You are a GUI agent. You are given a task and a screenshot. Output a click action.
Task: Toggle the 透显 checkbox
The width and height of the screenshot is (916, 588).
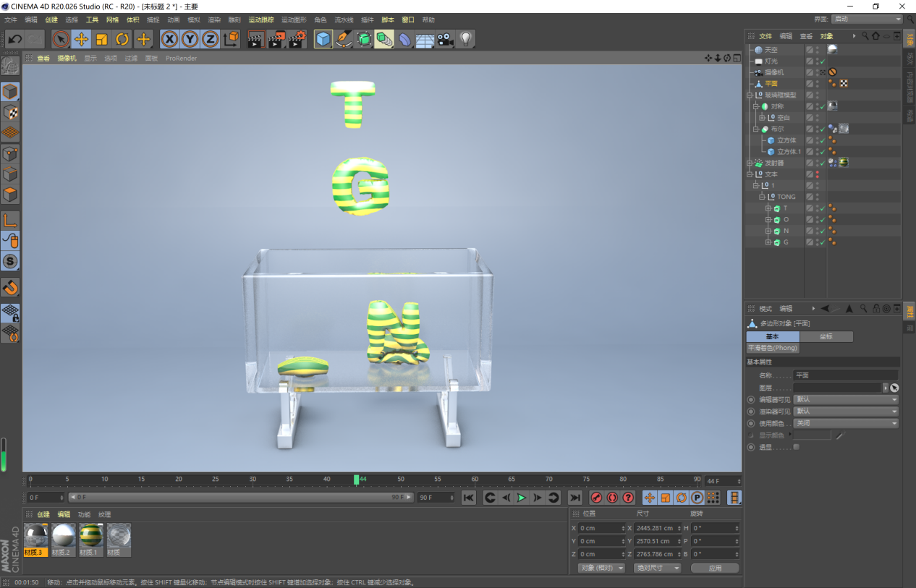pyautogui.click(x=797, y=447)
